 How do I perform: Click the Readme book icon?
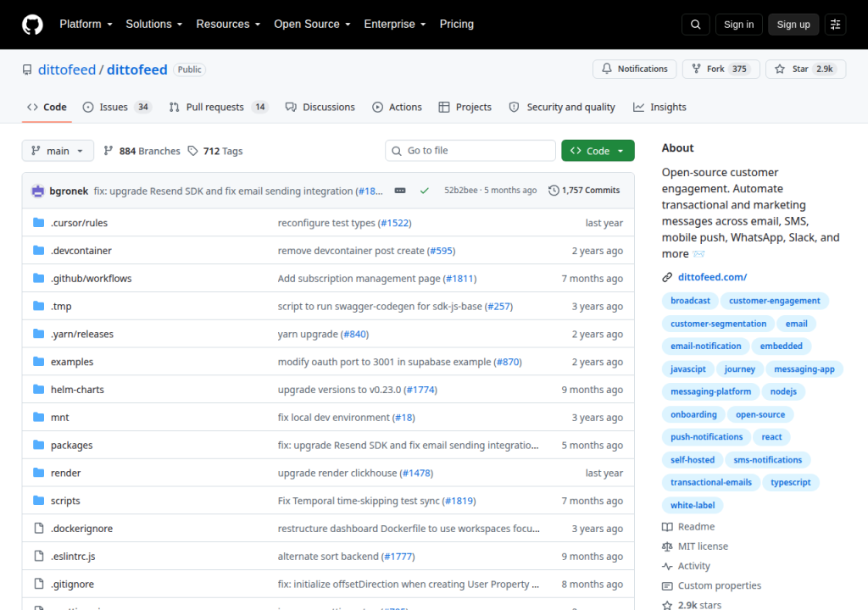click(667, 527)
